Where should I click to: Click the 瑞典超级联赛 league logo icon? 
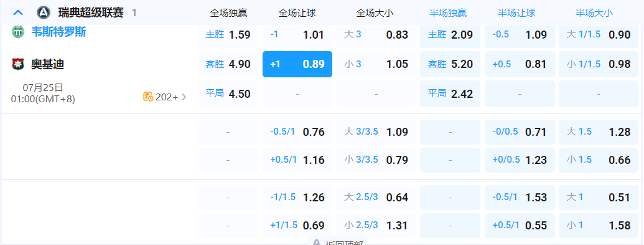[43, 12]
